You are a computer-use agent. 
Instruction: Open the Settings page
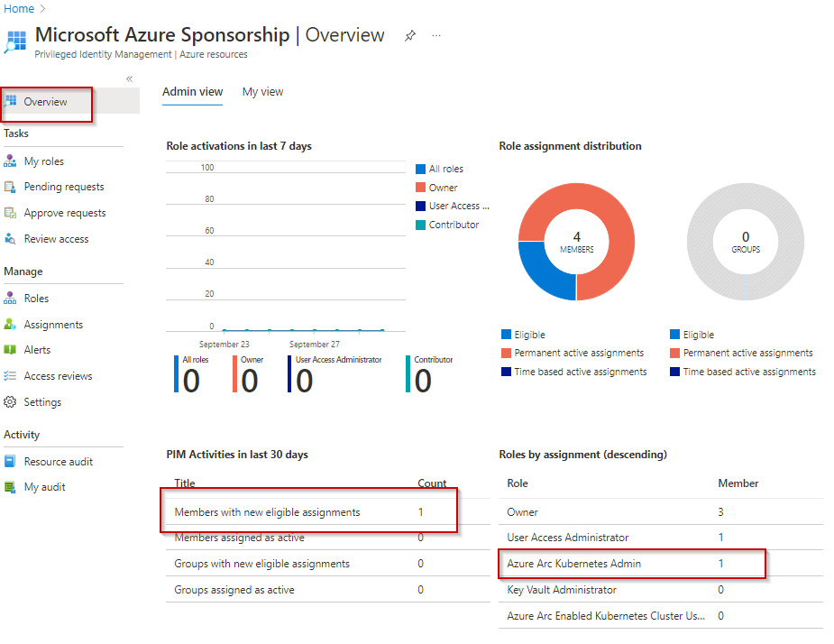click(x=42, y=402)
